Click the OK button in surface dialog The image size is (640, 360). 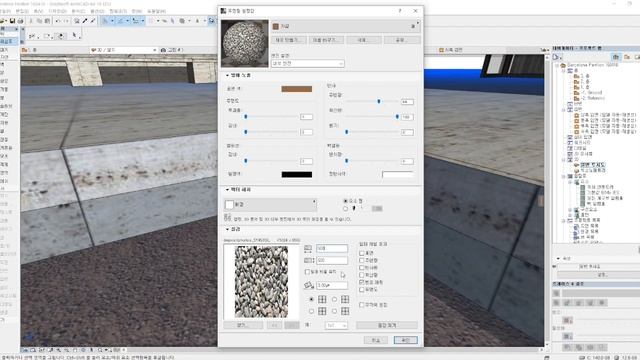pyautogui.click(x=405, y=340)
